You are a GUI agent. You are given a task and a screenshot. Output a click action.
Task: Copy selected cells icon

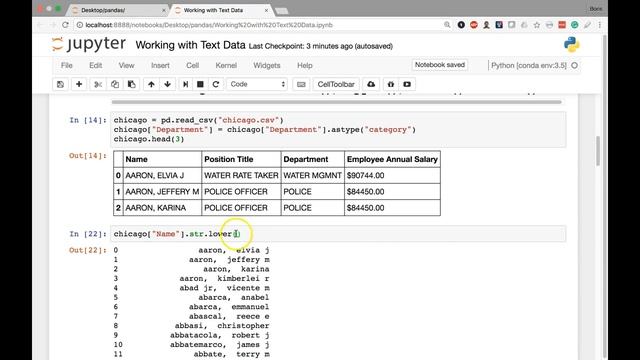coord(115,84)
